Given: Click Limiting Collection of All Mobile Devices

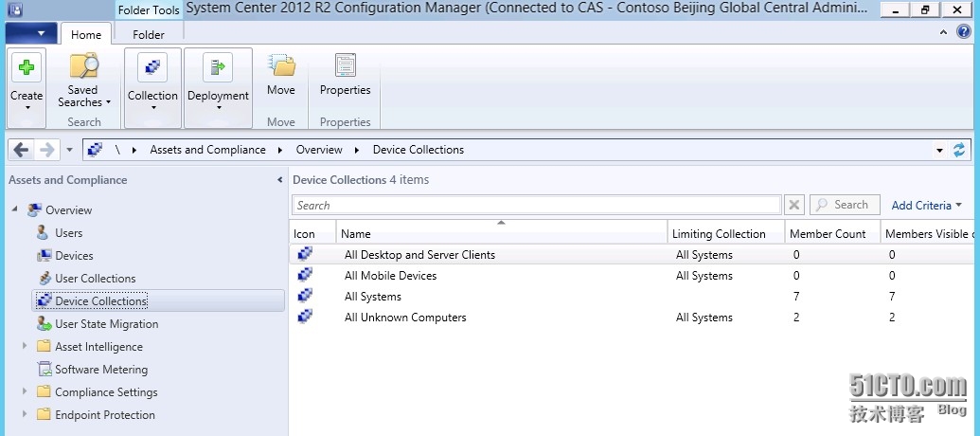Looking at the screenshot, I should pos(704,275).
